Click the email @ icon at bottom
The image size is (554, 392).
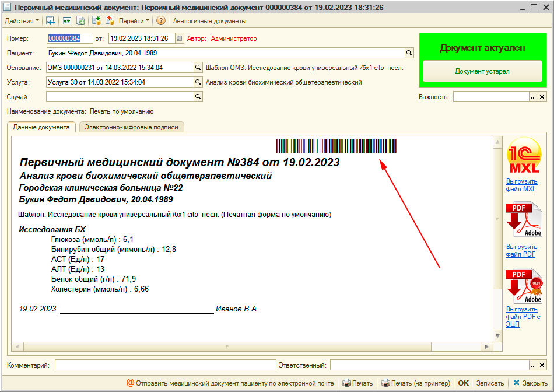coord(131,383)
